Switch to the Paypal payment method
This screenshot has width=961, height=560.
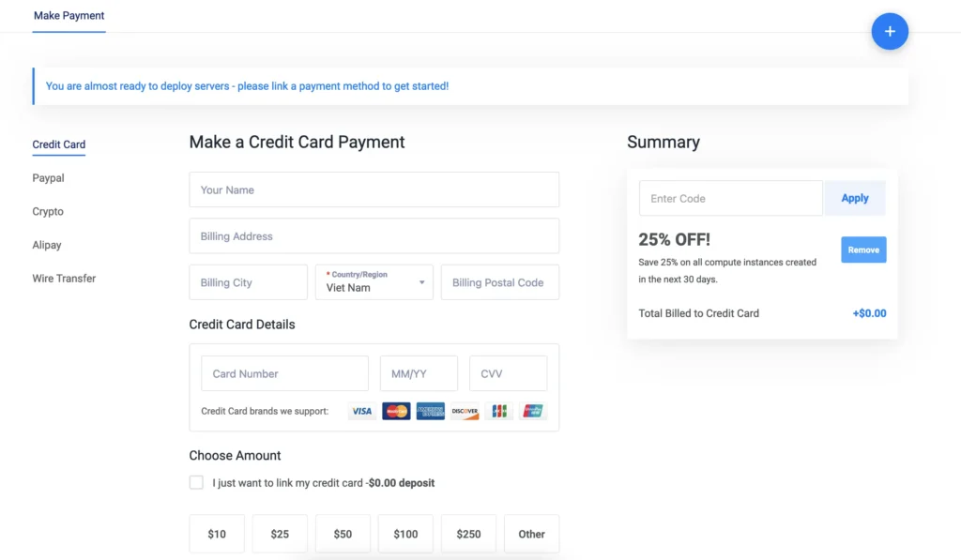click(x=49, y=178)
